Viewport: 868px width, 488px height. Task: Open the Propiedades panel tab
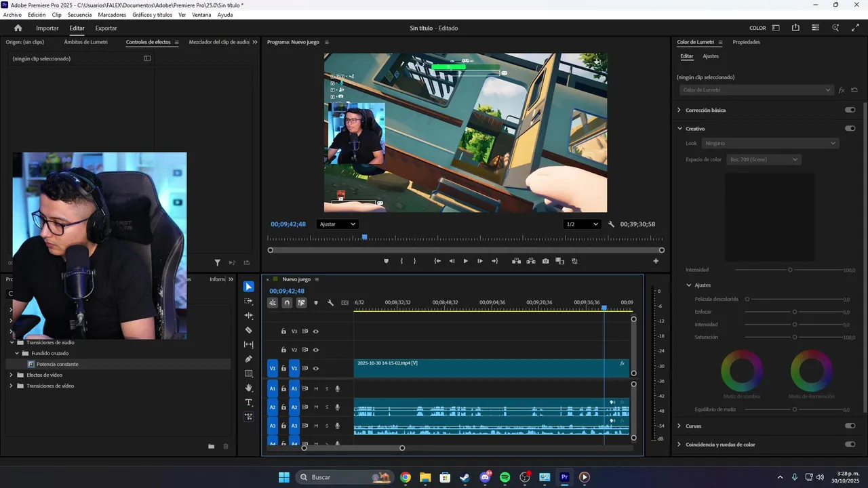click(x=746, y=42)
